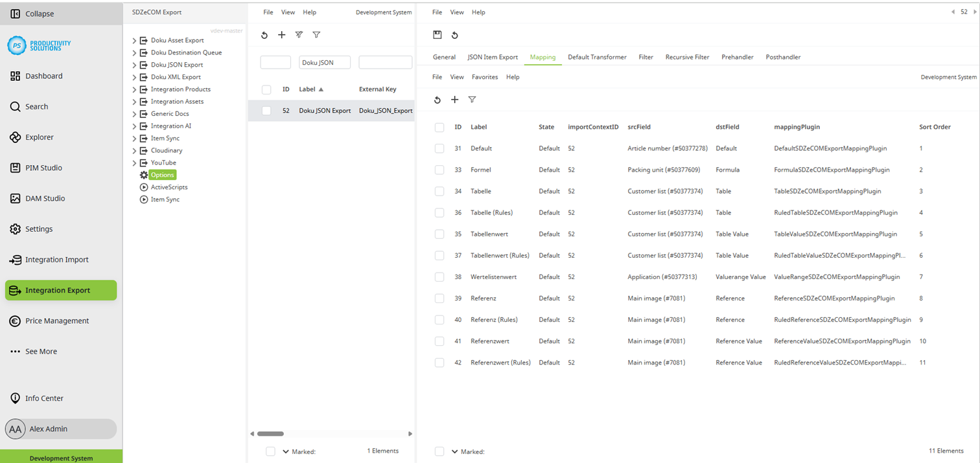The height and width of the screenshot is (463, 980).
Task: Switch to the Default Transformer tab
Action: click(x=596, y=57)
